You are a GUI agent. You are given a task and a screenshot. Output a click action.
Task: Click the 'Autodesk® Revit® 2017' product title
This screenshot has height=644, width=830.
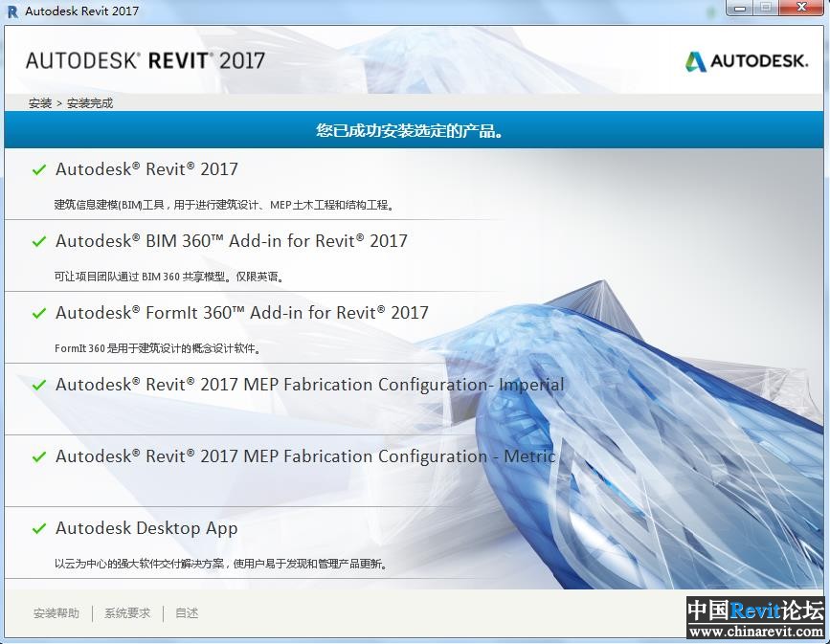point(146,169)
